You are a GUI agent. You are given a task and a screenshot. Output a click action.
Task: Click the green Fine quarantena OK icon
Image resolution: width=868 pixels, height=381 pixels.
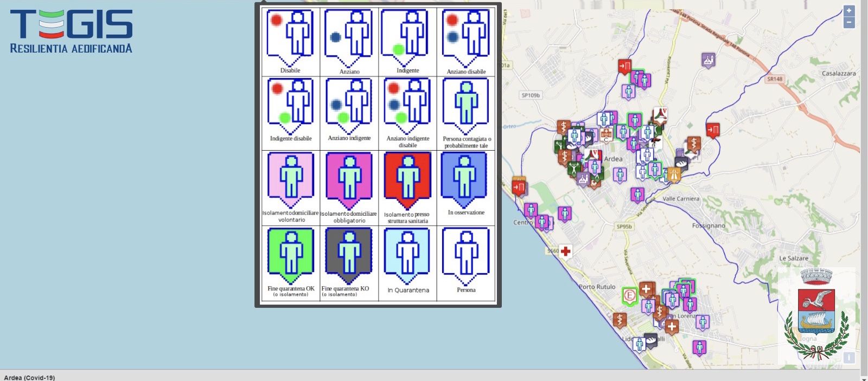point(291,255)
